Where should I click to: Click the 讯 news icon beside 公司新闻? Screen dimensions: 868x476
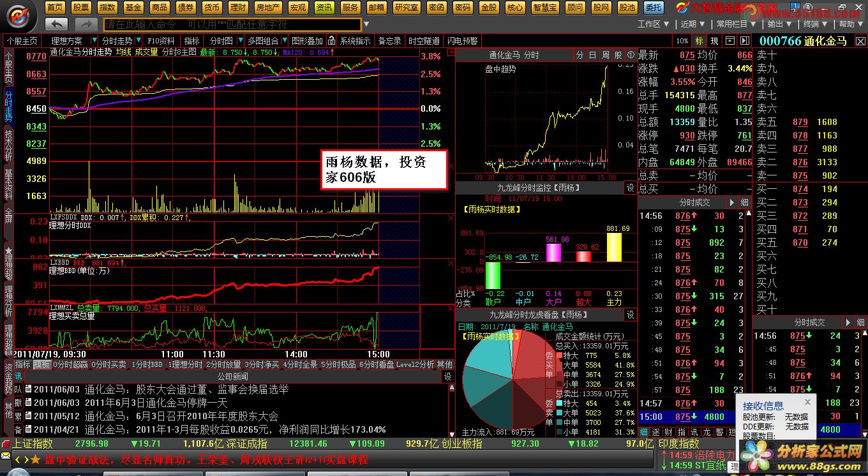point(18,377)
